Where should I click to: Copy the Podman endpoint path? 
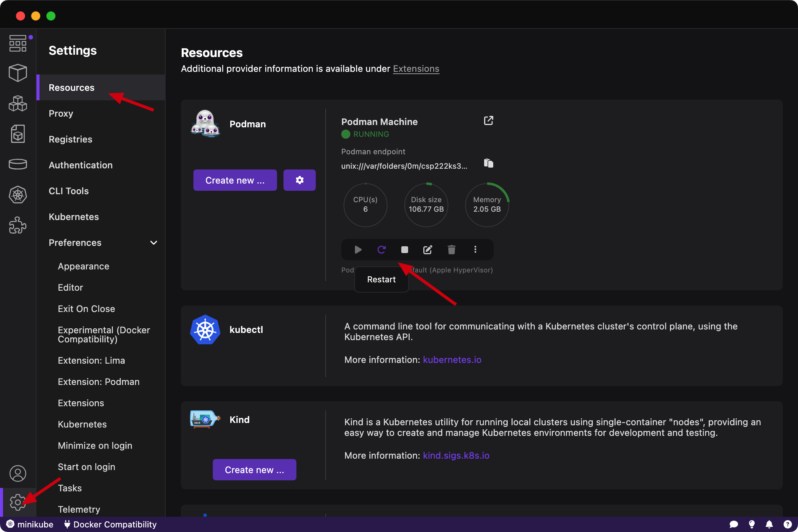click(x=489, y=163)
